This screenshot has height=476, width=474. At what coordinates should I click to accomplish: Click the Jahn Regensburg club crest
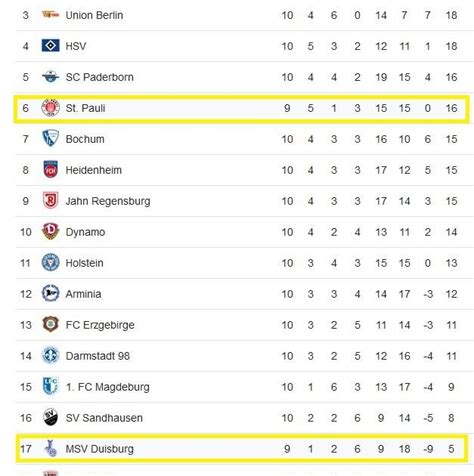click(x=51, y=200)
